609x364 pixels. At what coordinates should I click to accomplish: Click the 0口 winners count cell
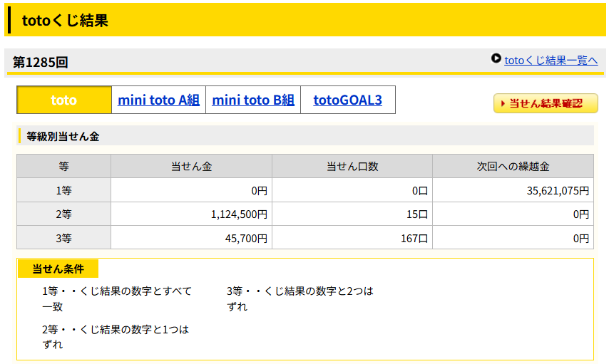click(352, 190)
